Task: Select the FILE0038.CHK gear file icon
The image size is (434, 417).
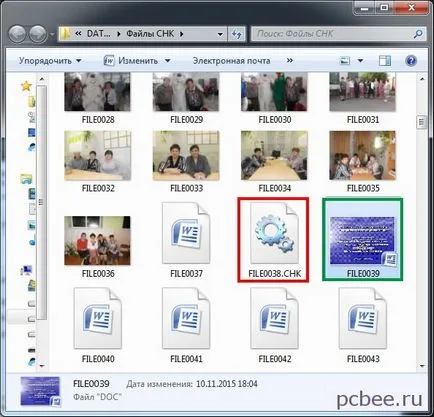Action: coord(274,233)
